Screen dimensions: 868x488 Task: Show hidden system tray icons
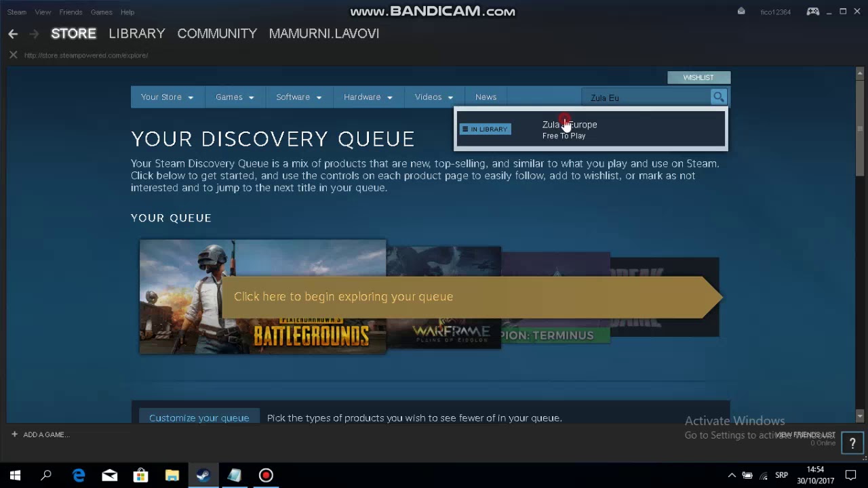click(732, 475)
